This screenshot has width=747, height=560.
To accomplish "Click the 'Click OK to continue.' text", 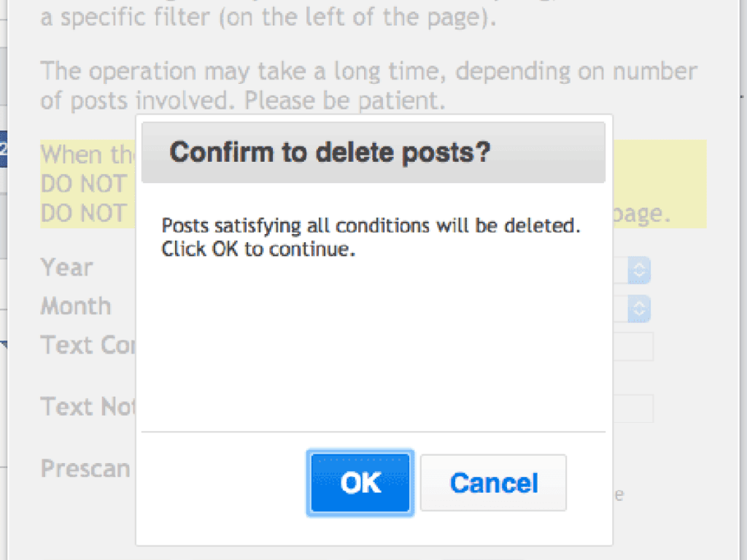I will [x=258, y=249].
